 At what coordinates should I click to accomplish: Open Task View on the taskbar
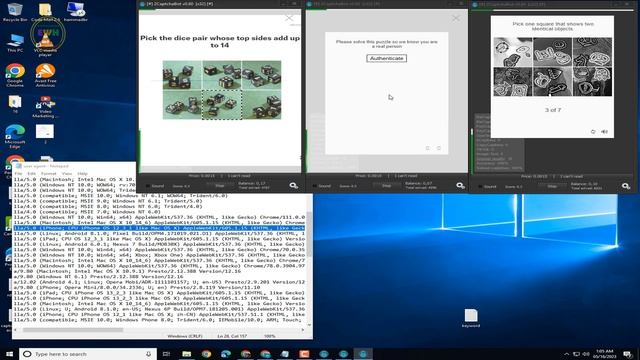tap(166, 354)
